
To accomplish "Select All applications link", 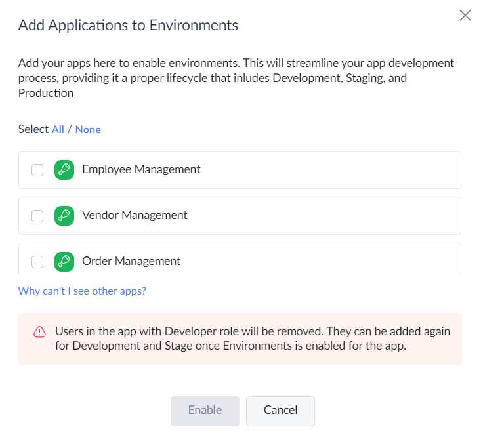I will pos(58,129).
